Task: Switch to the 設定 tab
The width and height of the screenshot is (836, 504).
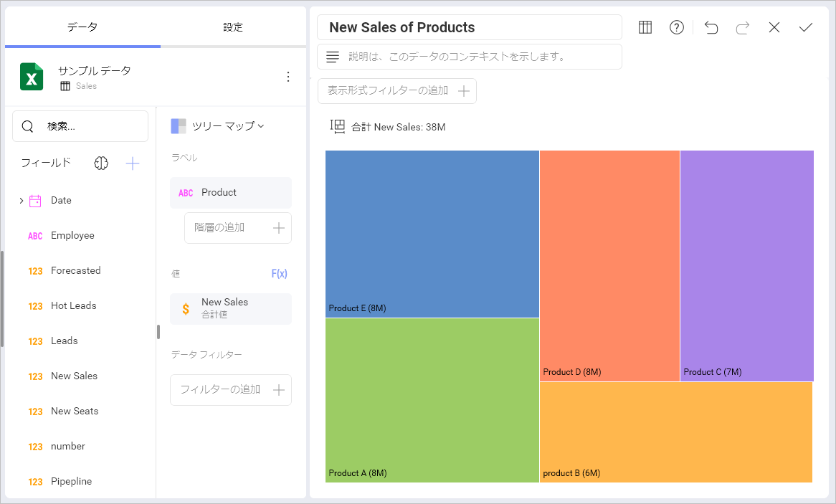Action: pyautogui.click(x=233, y=27)
